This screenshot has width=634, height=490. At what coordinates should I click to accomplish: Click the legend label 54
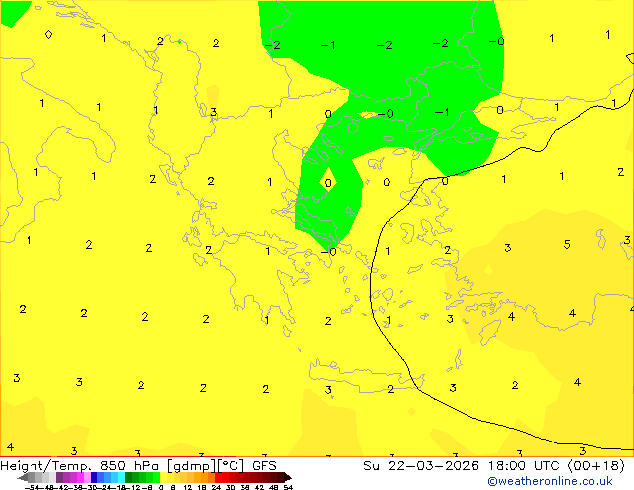pyautogui.click(x=288, y=488)
